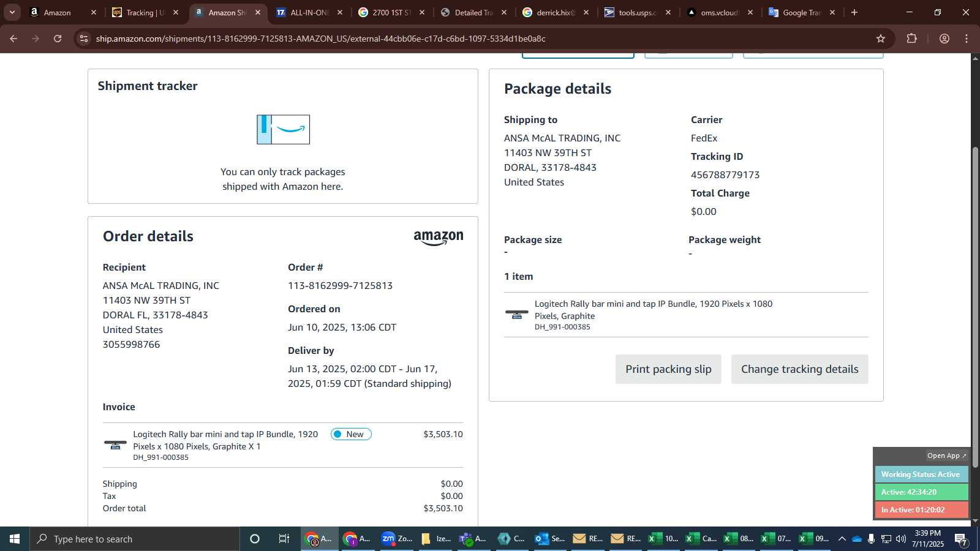Open Excel Ca... workbook on taskbar
The width and height of the screenshot is (980, 551).
click(x=701, y=539)
